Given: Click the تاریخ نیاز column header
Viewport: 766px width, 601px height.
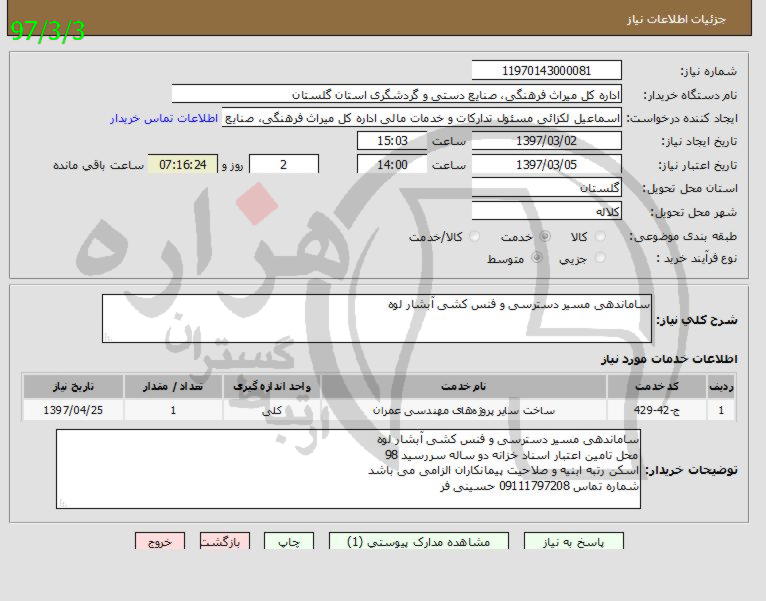Looking at the screenshot, I should 73,386.
